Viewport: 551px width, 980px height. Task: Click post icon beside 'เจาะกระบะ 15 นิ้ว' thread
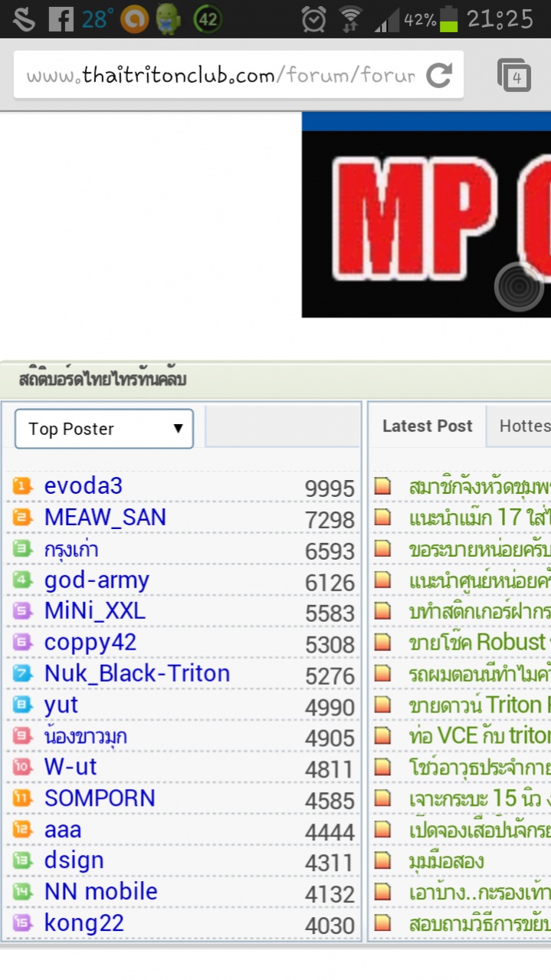click(x=382, y=798)
